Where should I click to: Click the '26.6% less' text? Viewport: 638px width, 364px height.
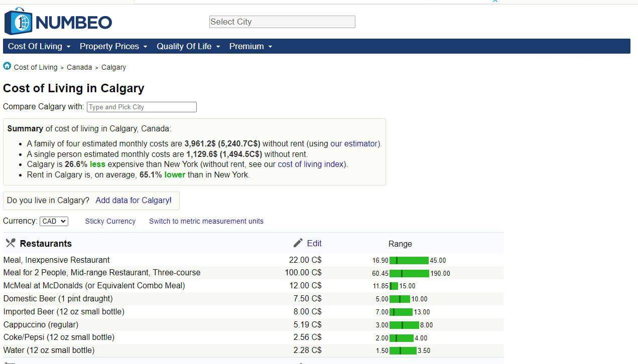click(85, 164)
